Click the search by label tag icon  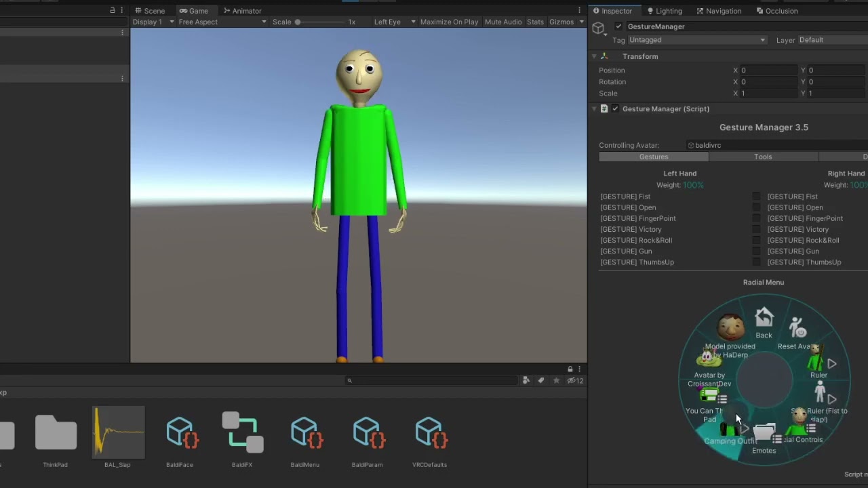[x=541, y=380]
